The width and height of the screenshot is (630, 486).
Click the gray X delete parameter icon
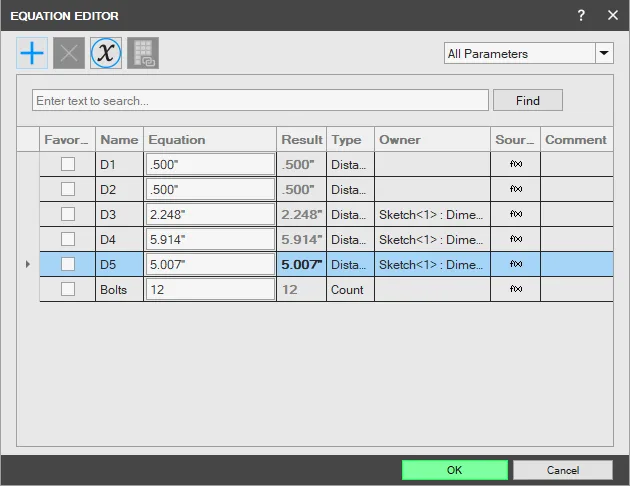(x=69, y=53)
